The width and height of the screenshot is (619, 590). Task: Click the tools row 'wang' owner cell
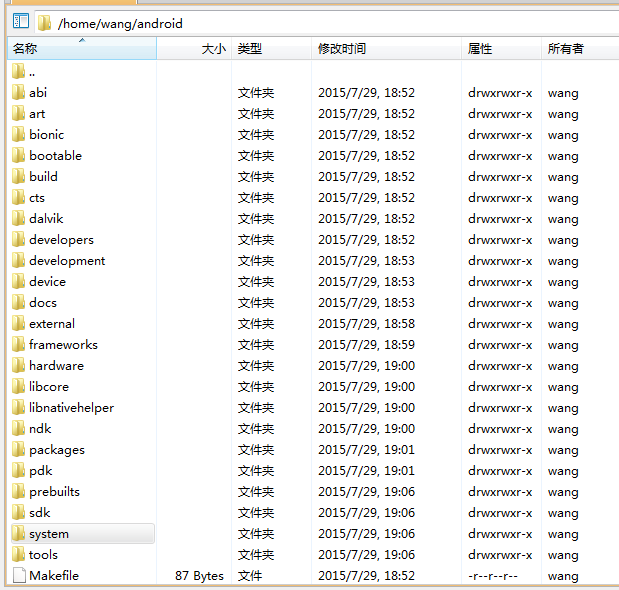[563, 555]
